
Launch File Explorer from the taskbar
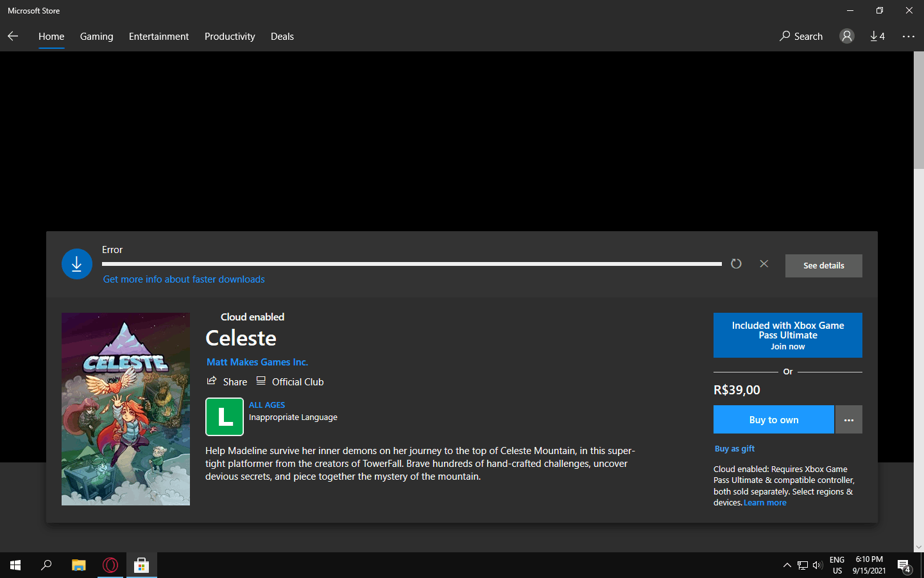79,565
